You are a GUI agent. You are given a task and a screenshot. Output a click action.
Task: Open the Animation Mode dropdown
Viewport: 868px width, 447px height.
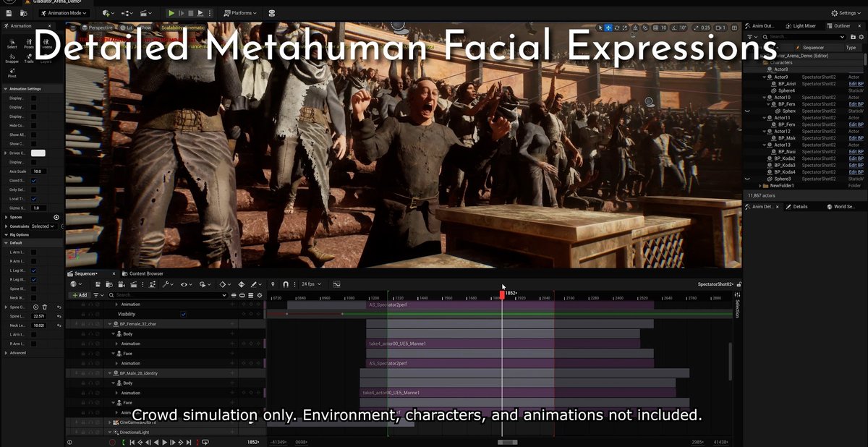click(65, 13)
